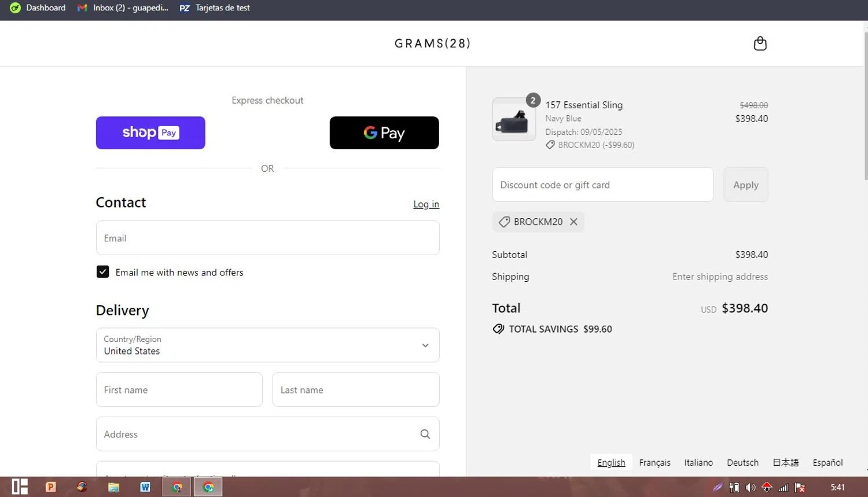
Task: Click the Discount code or gift card field
Action: [602, 185]
